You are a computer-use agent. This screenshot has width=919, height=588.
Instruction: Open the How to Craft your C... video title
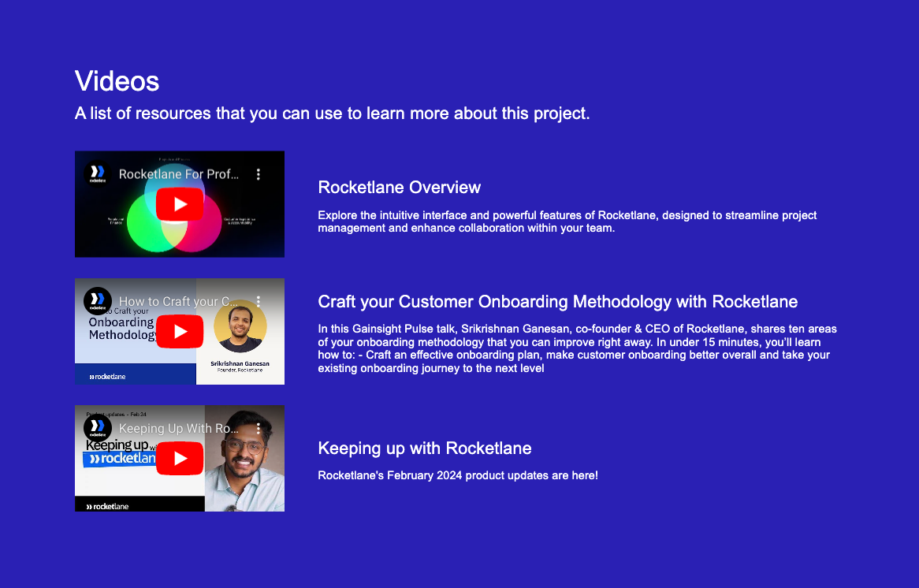[x=179, y=301]
